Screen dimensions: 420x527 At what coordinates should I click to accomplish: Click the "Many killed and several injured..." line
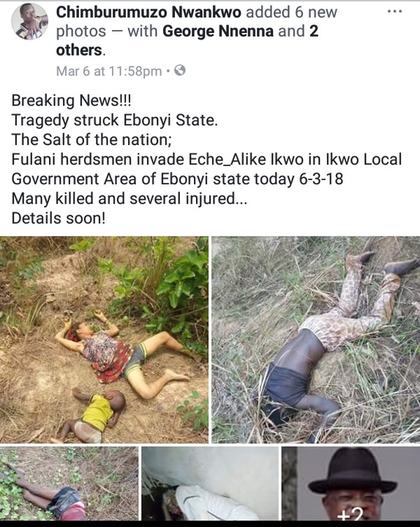130,198
